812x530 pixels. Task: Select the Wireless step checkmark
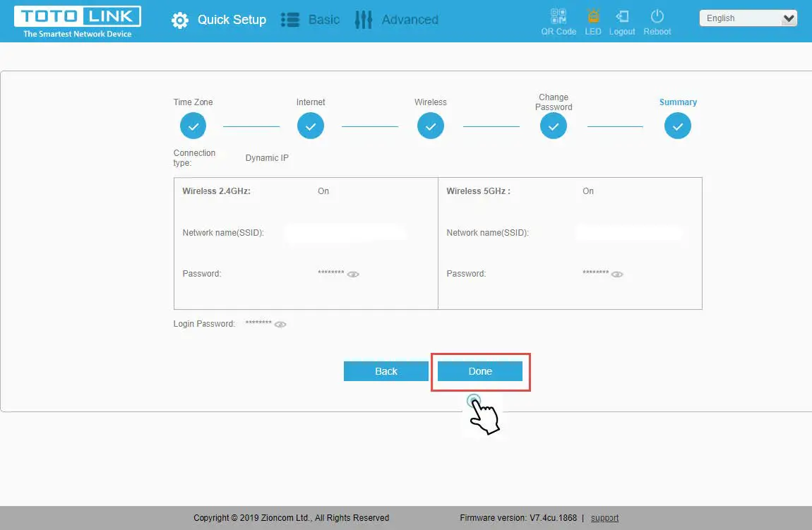430,126
